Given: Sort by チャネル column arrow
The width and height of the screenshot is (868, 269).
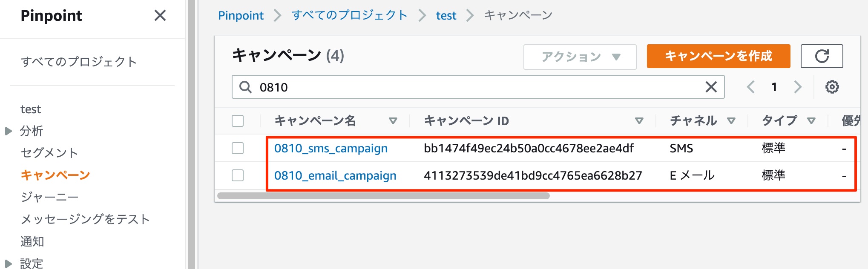Looking at the screenshot, I should click(731, 121).
